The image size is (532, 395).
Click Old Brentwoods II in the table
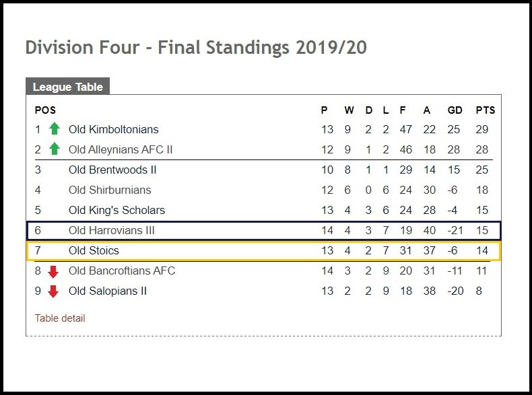coord(112,170)
